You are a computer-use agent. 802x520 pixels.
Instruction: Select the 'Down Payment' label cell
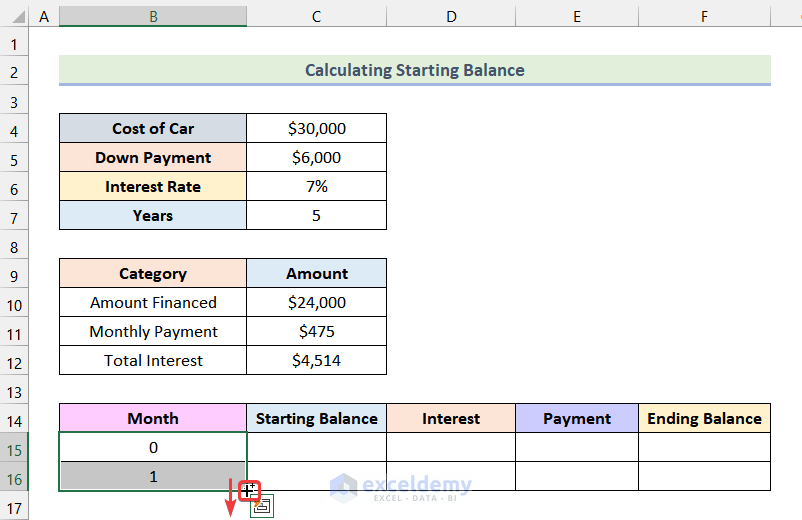(x=153, y=157)
